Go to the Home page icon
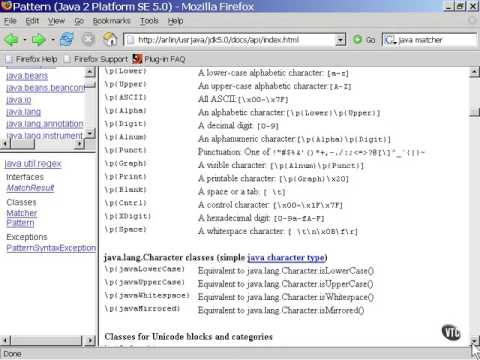This screenshot has height=360, width=480. [110, 40]
